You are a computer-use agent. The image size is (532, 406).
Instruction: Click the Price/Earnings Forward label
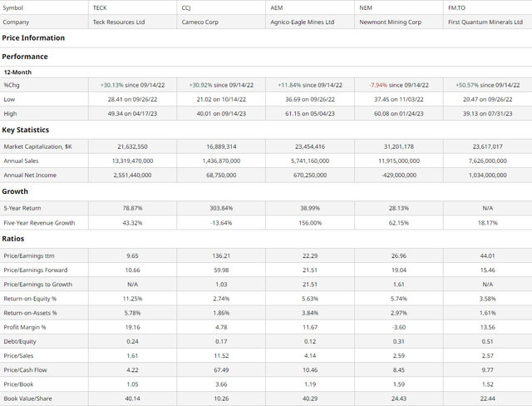tap(35, 270)
